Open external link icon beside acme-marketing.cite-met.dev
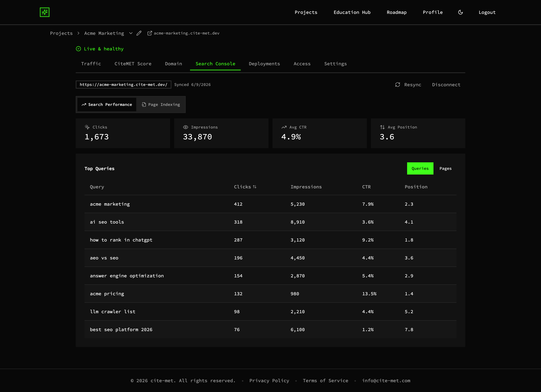Screen dimensions: 541x392 [150, 33]
